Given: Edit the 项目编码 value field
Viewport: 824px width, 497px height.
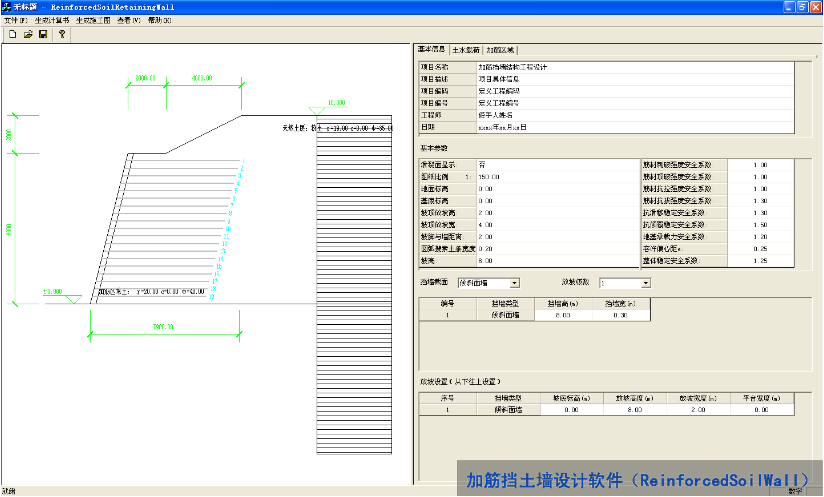Looking at the screenshot, I should 635,91.
